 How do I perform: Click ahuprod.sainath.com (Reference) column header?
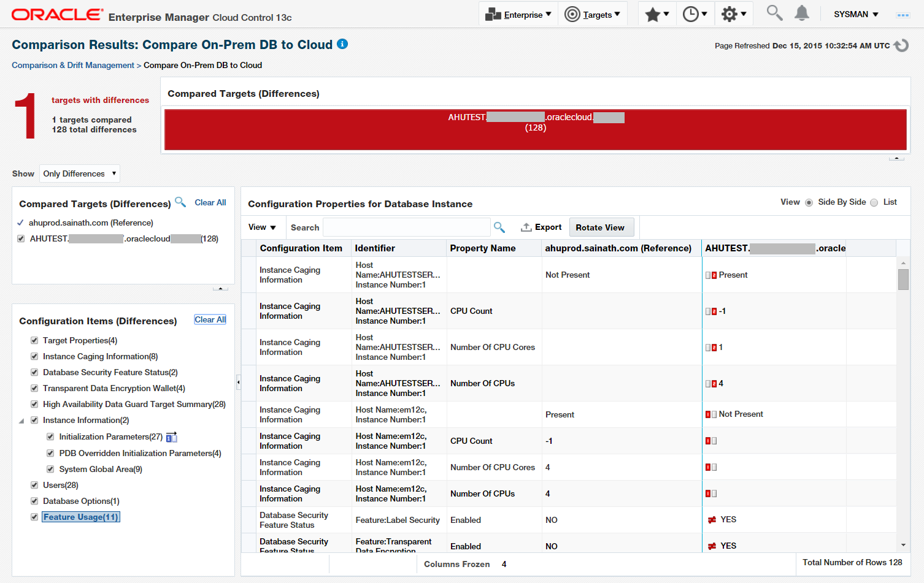(x=622, y=248)
